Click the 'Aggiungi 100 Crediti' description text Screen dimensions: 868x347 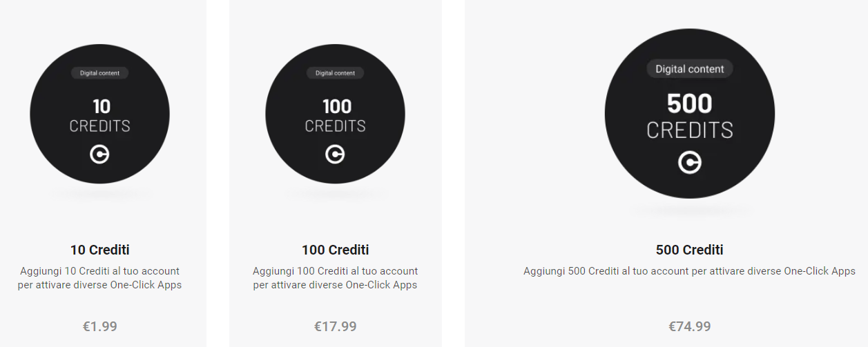click(335, 278)
